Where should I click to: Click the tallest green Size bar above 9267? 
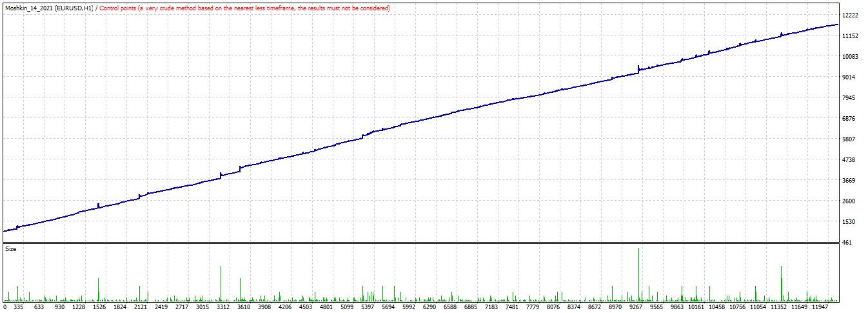638,275
